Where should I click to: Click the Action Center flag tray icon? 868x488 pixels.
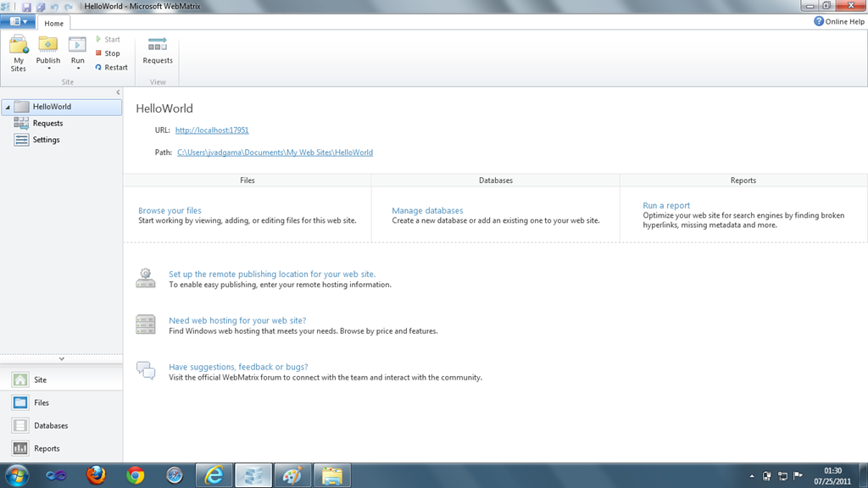[798, 475]
